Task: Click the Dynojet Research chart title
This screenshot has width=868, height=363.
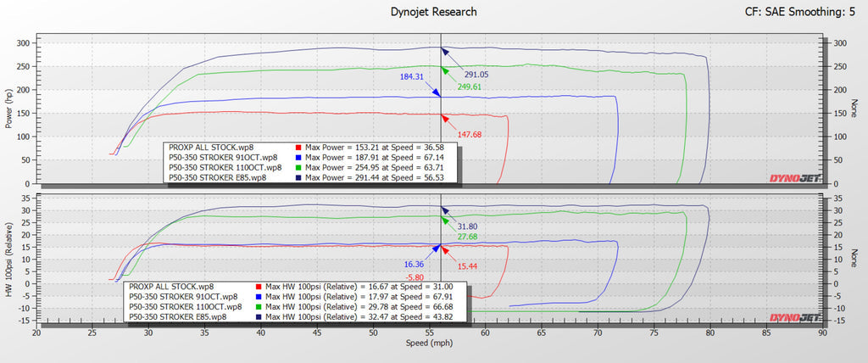Action: (x=434, y=12)
